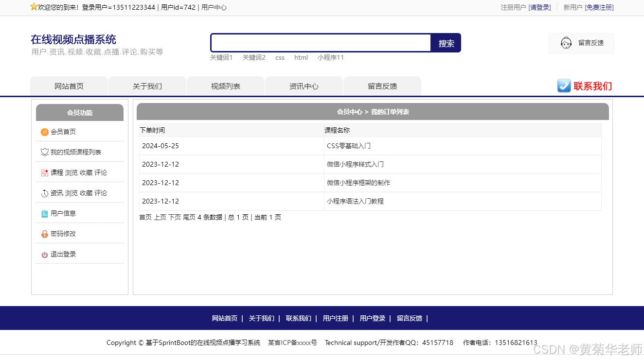Viewport: 644px width, 360px height.
Task: Select the 我的视频课程列表 heart icon
Action: point(44,152)
